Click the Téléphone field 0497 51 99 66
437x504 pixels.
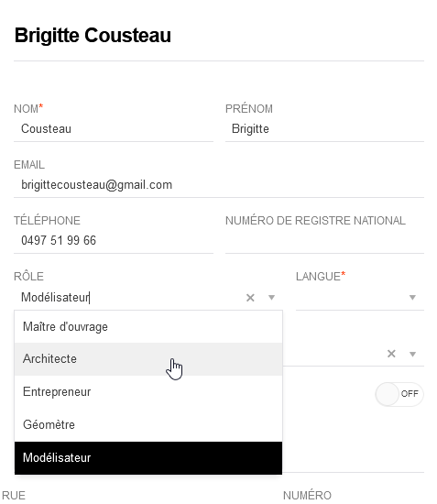pyautogui.click(x=114, y=241)
